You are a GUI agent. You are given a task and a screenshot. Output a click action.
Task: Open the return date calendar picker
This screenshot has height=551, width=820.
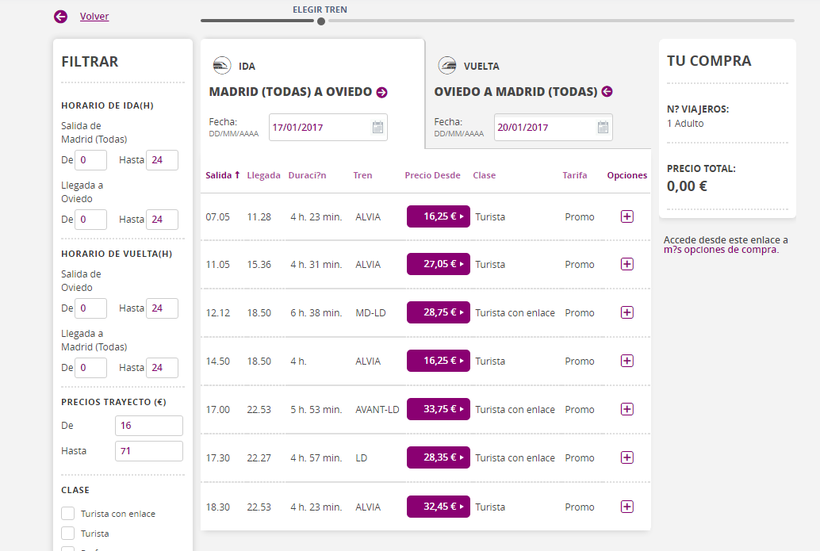click(602, 127)
